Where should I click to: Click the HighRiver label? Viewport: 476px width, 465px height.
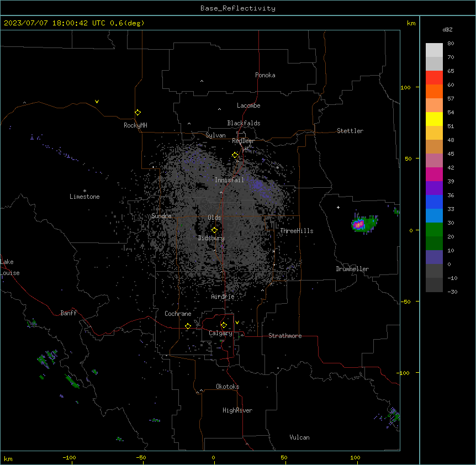pyautogui.click(x=237, y=410)
